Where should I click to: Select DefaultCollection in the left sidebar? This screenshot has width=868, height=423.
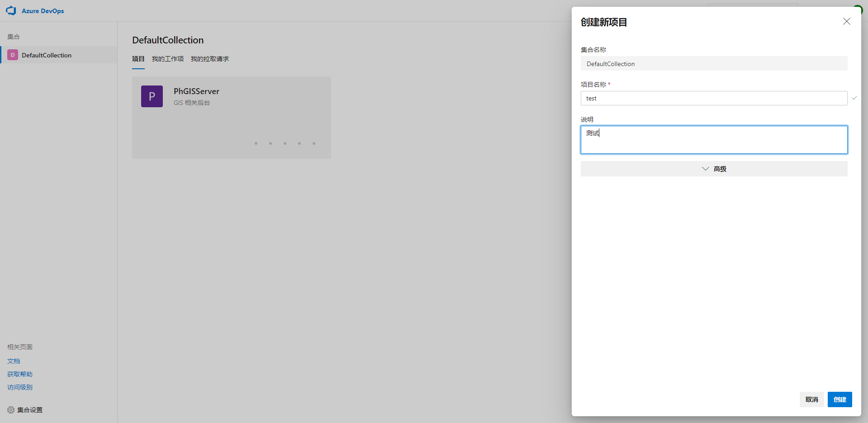click(x=46, y=55)
